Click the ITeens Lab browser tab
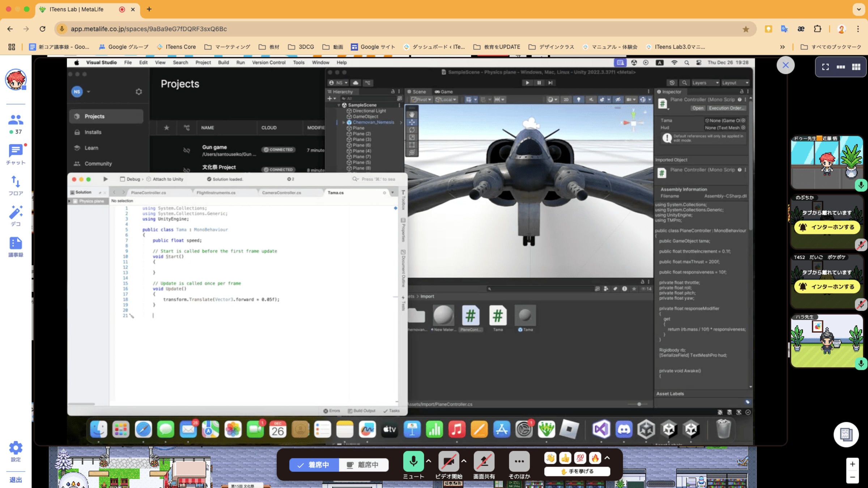The width and height of the screenshot is (868, 488). click(x=76, y=9)
